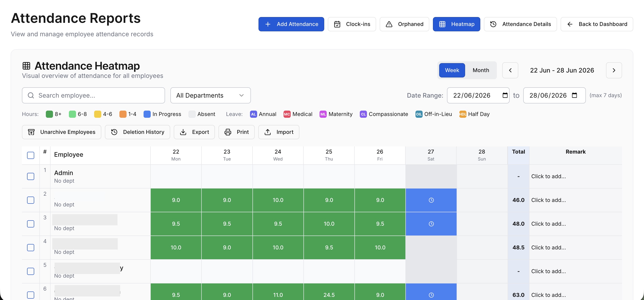Screen dimensions: 644x300
Task: Open Attendance Details
Action: (x=520, y=24)
